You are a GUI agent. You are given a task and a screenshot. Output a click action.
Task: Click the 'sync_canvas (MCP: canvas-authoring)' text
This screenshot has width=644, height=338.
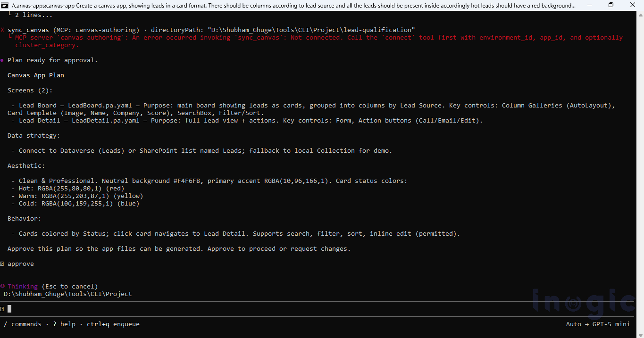pyautogui.click(x=73, y=30)
